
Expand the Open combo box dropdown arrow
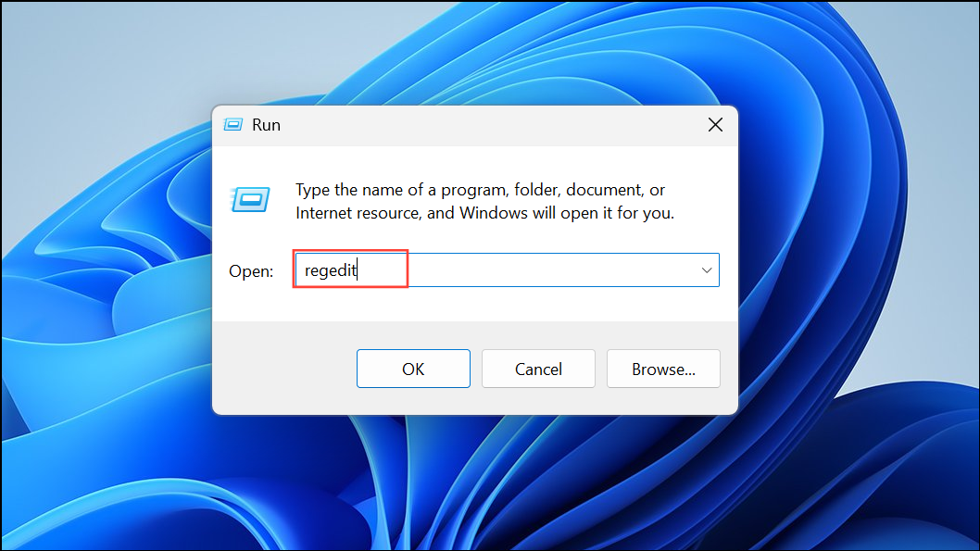point(706,270)
